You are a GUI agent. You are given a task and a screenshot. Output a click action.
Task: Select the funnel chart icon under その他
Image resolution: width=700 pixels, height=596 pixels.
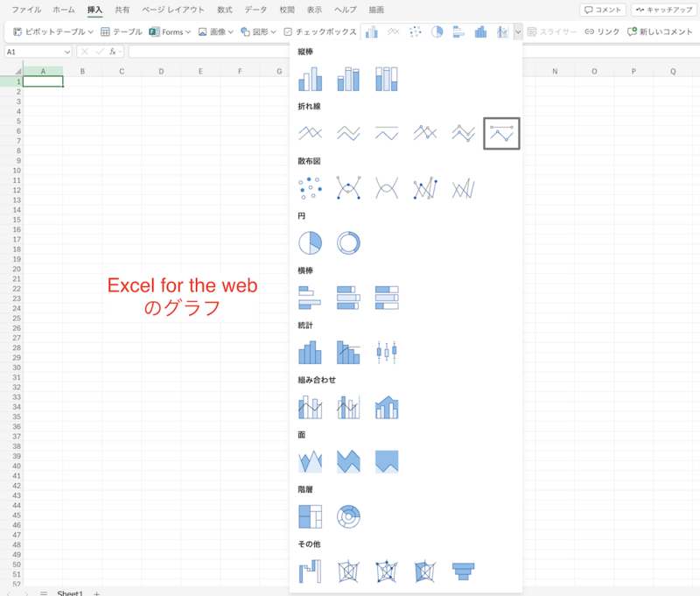coord(463,571)
